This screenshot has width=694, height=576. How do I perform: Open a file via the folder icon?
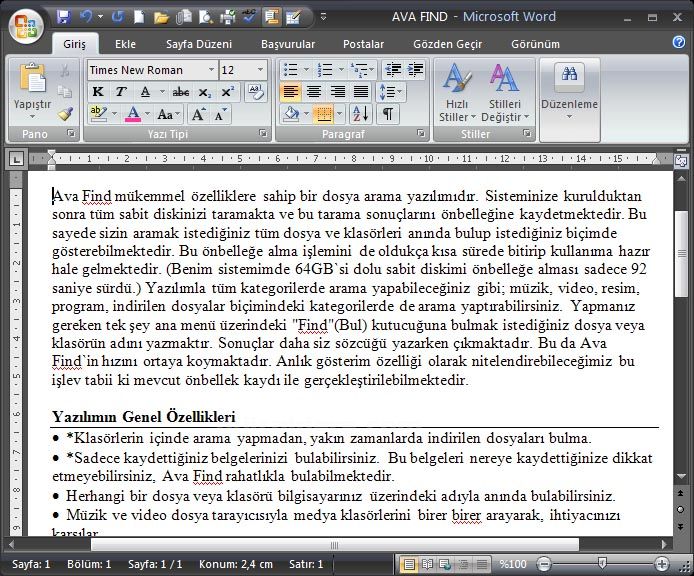[x=161, y=17]
